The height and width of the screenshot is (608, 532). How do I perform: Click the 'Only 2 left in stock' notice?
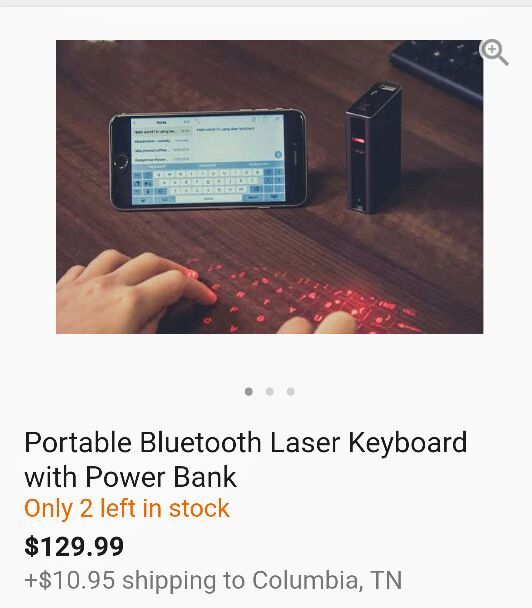127,508
